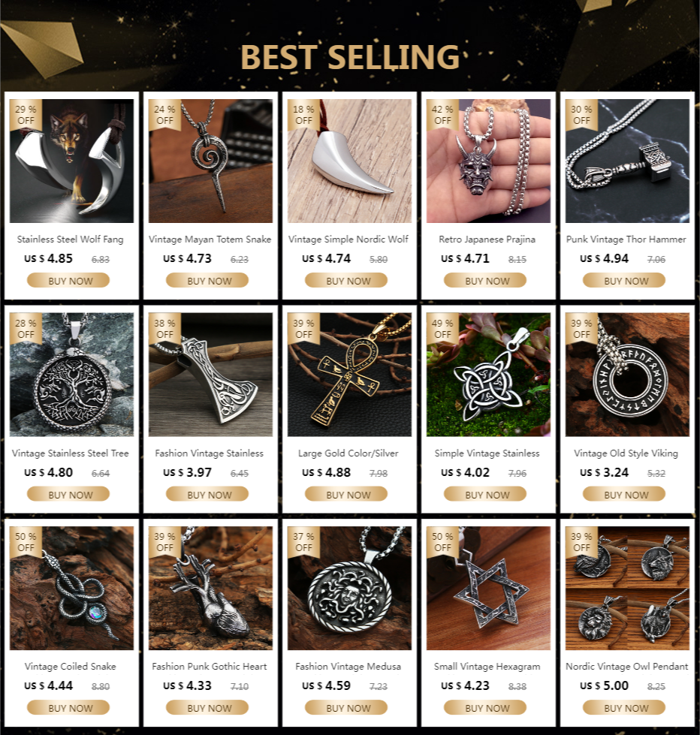Select the Punk Vintage Thor Hammer image
Viewport: 700px width, 735px height.
click(x=627, y=161)
